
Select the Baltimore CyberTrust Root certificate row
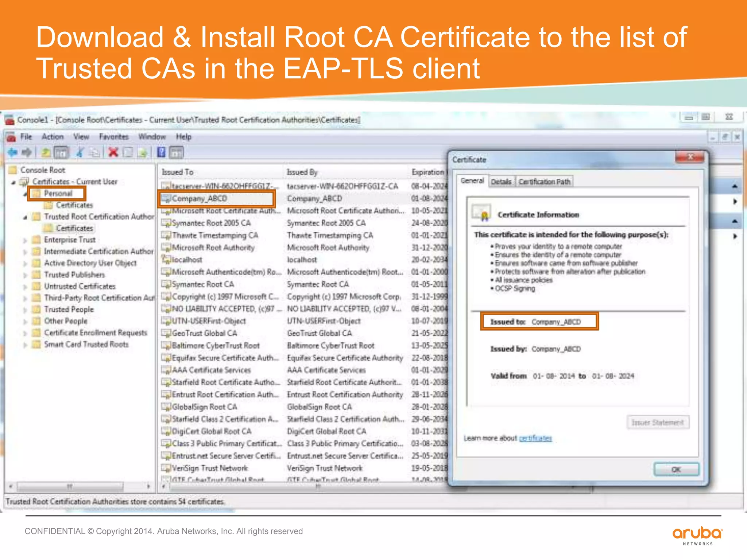coord(303,346)
